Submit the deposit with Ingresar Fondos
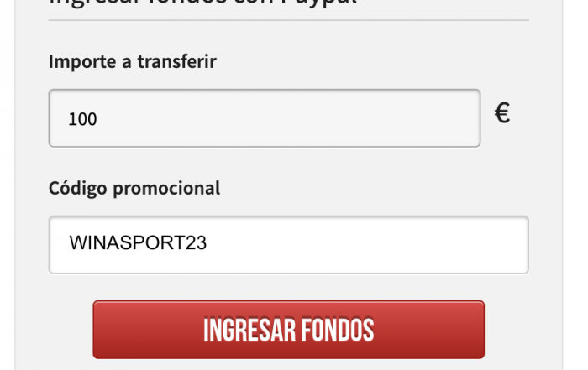Image resolution: width=588 pixels, height=370 pixels. (x=288, y=330)
